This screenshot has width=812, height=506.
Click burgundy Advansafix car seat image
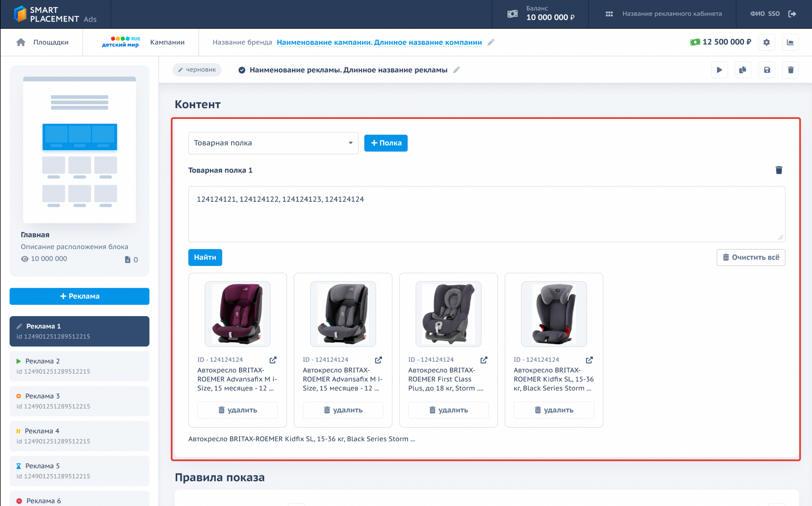click(x=237, y=314)
